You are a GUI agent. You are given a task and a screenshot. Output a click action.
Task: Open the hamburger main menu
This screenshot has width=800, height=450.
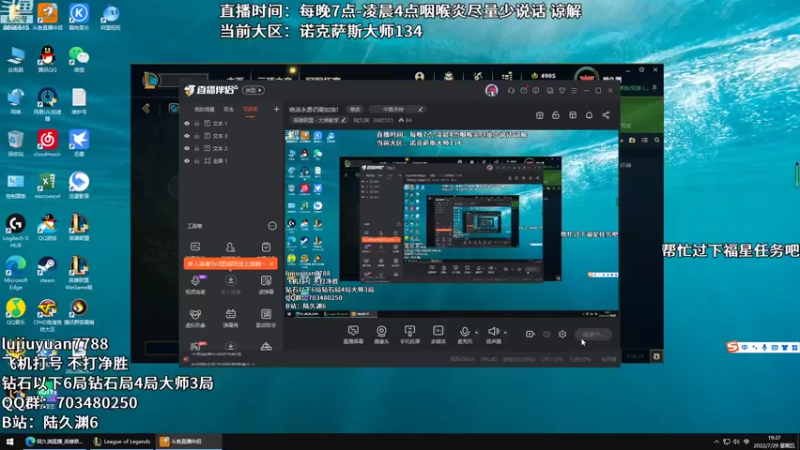pos(574,90)
